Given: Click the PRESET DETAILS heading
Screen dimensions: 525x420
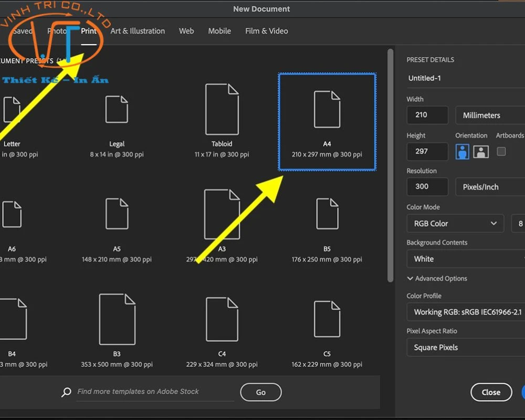Looking at the screenshot, I should (x=430, y=60).
